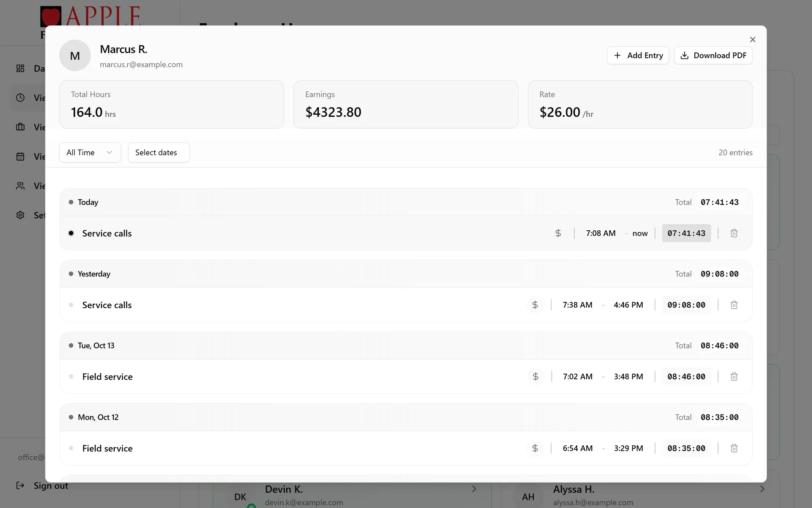The width and height of the screenshot is (812, 508).
Task: Toggle billable dollar icon for today's entry
Action: [558, 233]
